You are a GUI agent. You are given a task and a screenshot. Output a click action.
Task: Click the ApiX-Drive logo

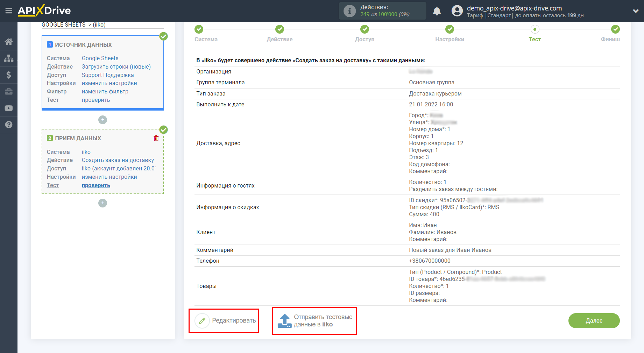click(x=44, y=10)
